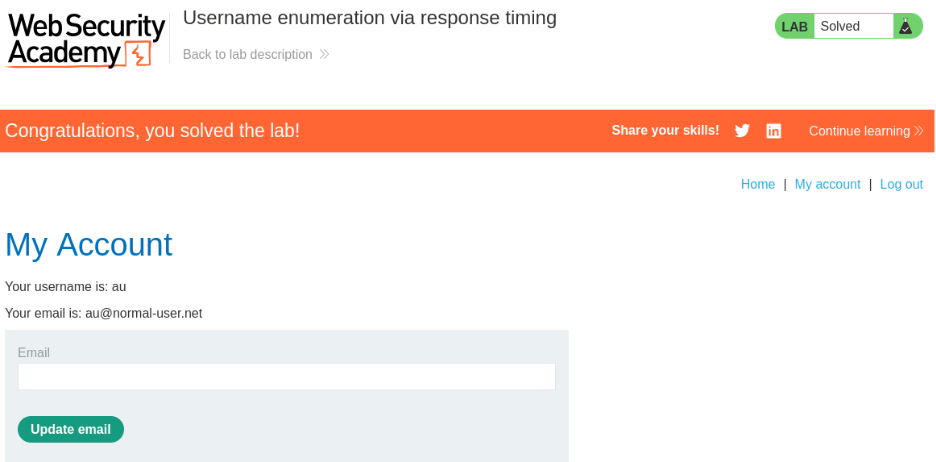Click the Share your skills text
Screen dimensions: 936x462
665,131
